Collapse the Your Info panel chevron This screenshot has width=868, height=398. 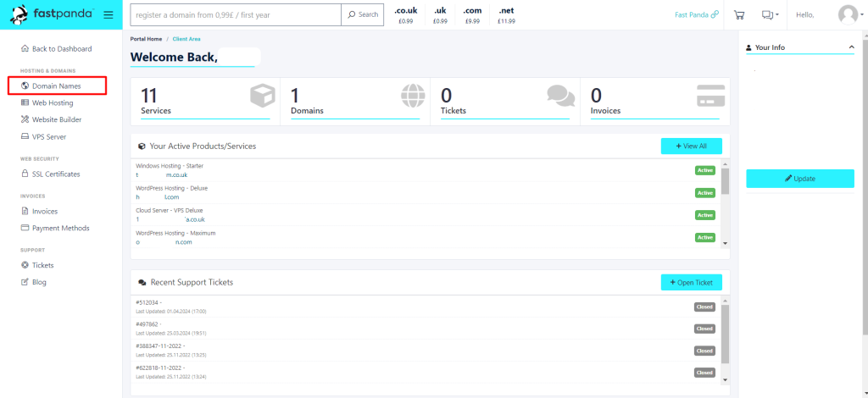851,47
